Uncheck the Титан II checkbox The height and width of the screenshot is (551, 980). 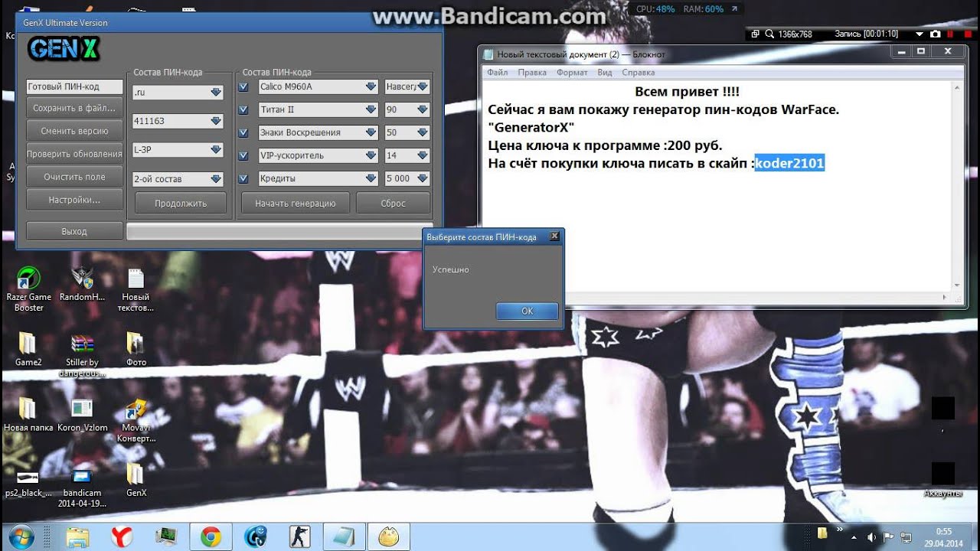[243, 110]
